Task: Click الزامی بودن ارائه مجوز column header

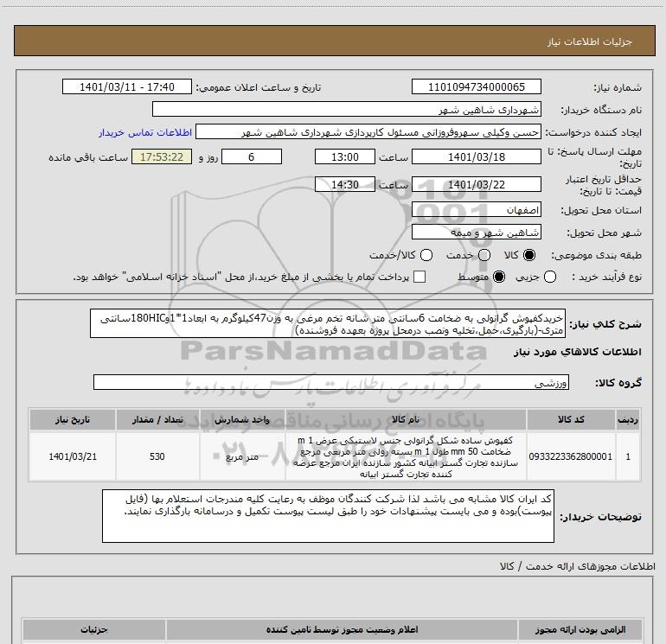Action: (x=580, y=629)
